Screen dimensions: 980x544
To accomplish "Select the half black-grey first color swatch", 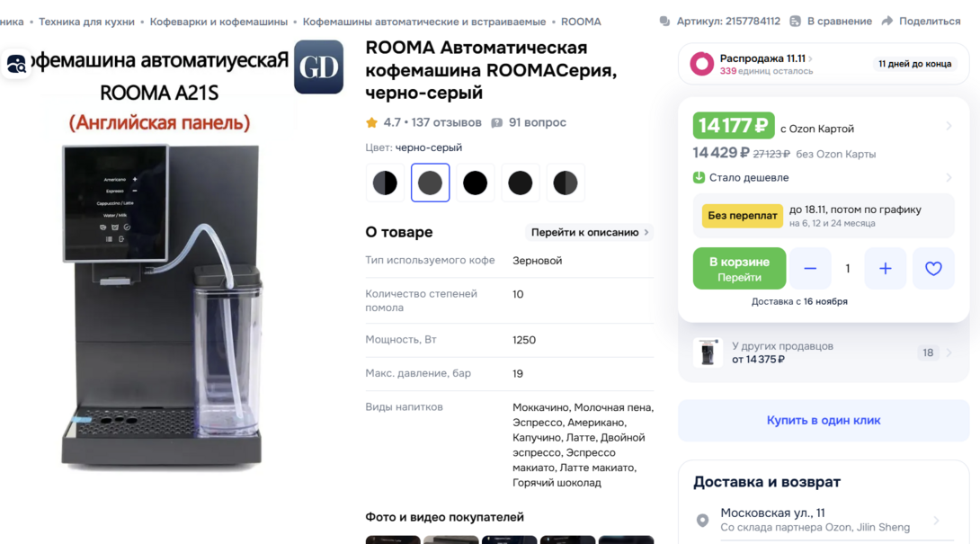I will click(385, 183).
